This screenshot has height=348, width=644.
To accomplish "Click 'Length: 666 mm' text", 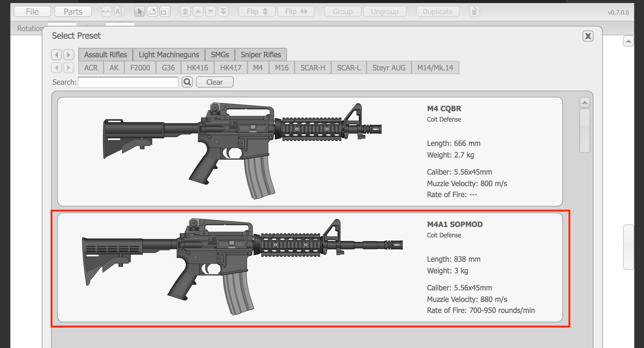I will click(x=454, y=143).
